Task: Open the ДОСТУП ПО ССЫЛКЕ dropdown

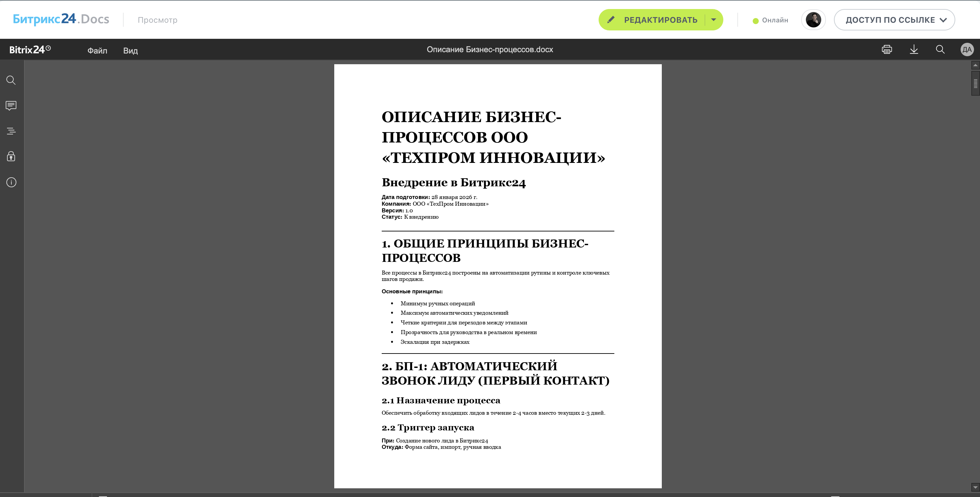Action: [x=894, y=20]
